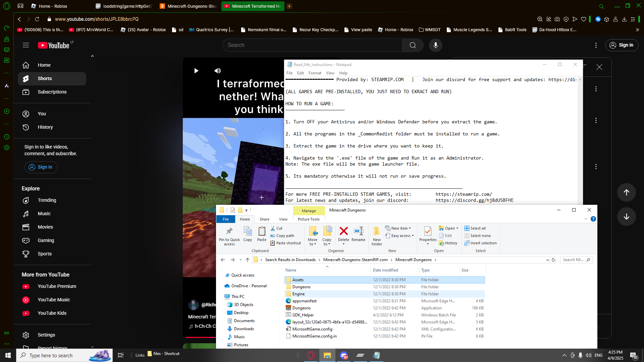Go to previous Short with up arrow
The image size is (644, 362).
[626, 192]
